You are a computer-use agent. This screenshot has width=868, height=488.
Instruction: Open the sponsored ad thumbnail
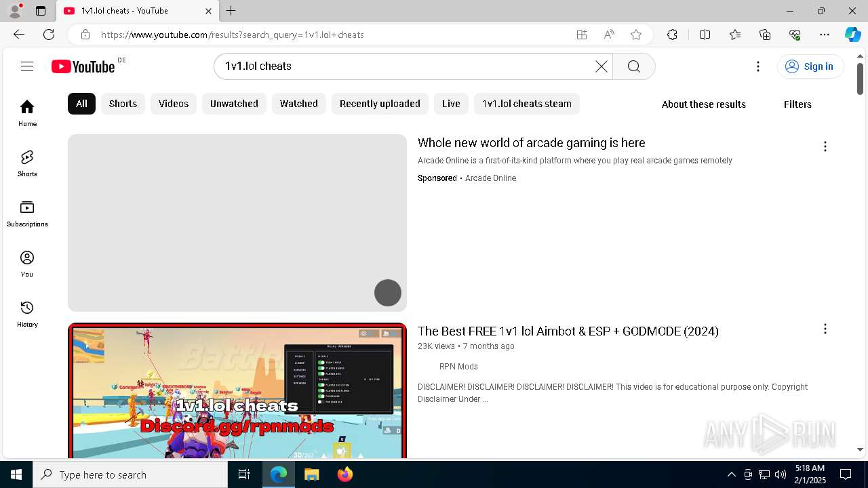tap(237, 223)
